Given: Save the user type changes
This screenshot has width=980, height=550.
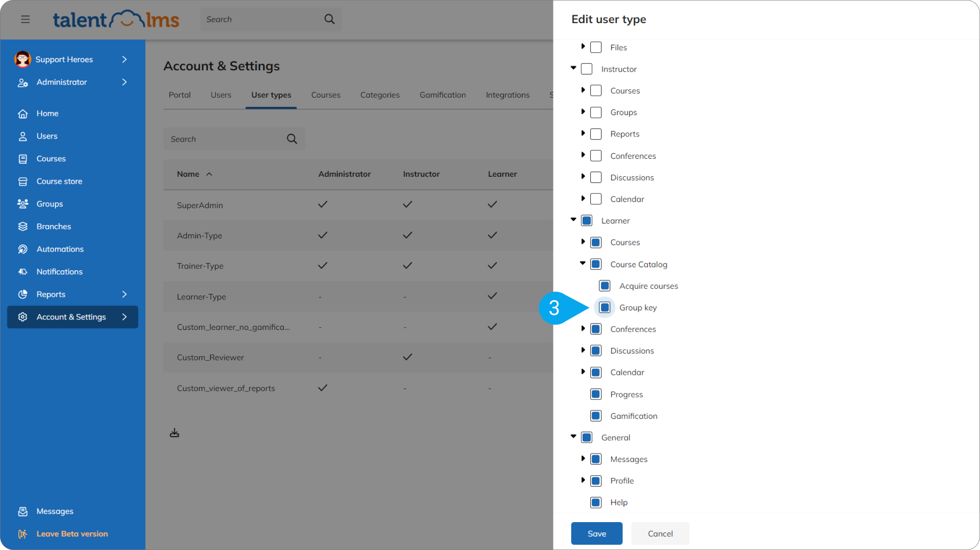Looking at the screenshot, I should 597,534.
